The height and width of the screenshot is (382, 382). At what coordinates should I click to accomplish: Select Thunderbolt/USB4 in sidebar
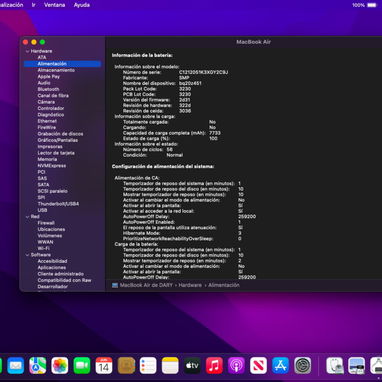click(58, 204)
